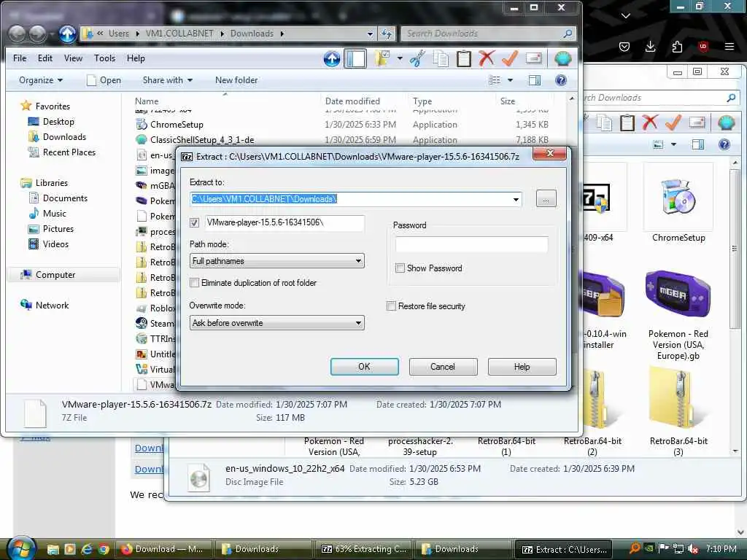
Task: Click the Up arrow next to the address bar
Action: pos(67,34)
